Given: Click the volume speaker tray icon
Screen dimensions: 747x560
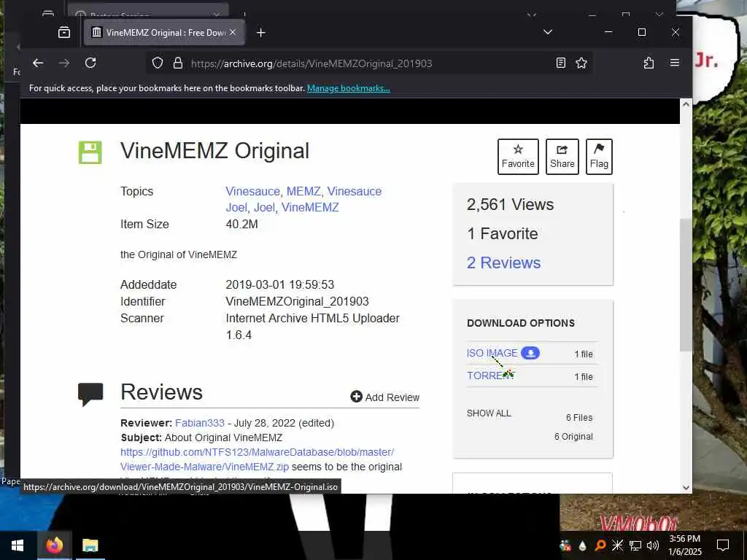Looking at the screenshot, I should 653,545.
